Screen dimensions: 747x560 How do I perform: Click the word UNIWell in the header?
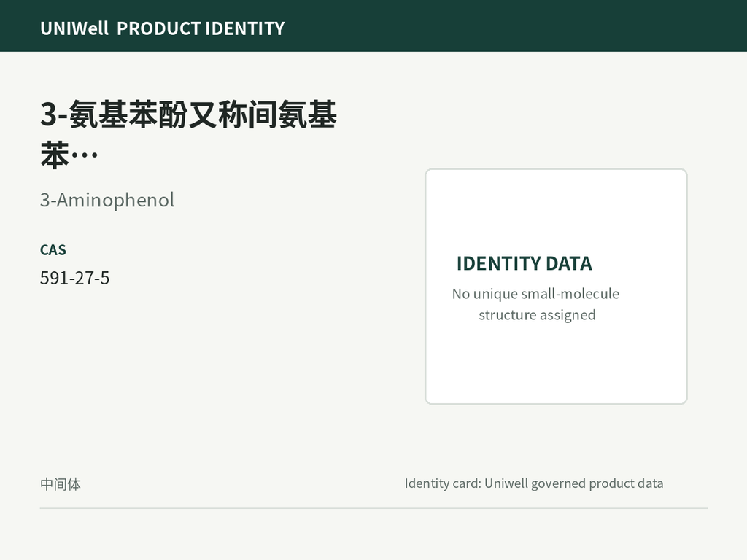click(x=74, y=28)
